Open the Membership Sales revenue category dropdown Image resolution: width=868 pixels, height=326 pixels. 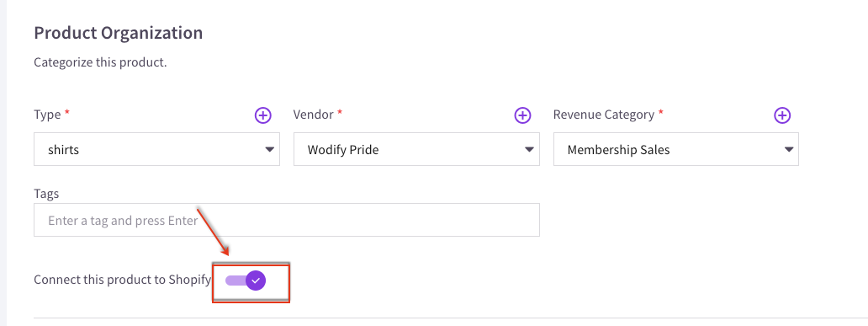676,149
